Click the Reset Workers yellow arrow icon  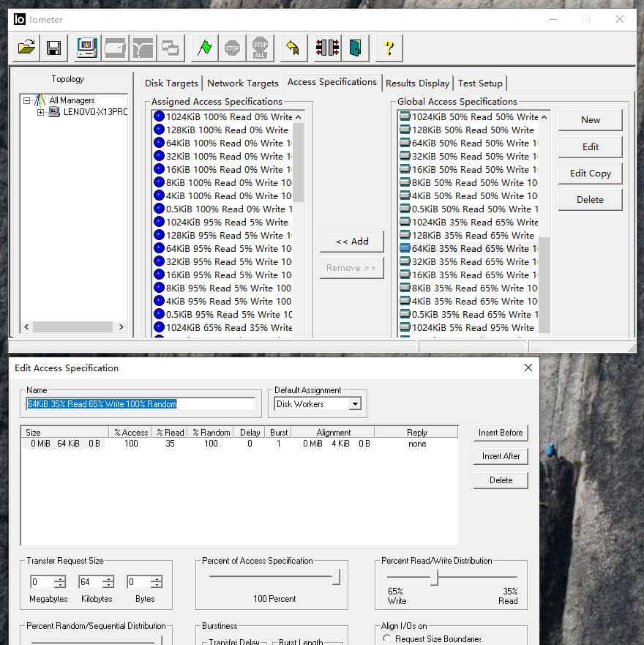click(x=292, y=48)
